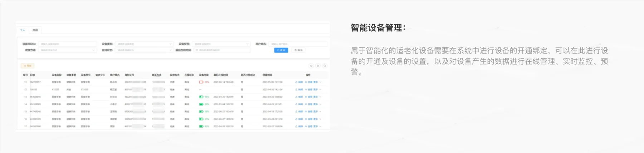Click device ID 962707057
644x153 pixels.
point(35,82)
